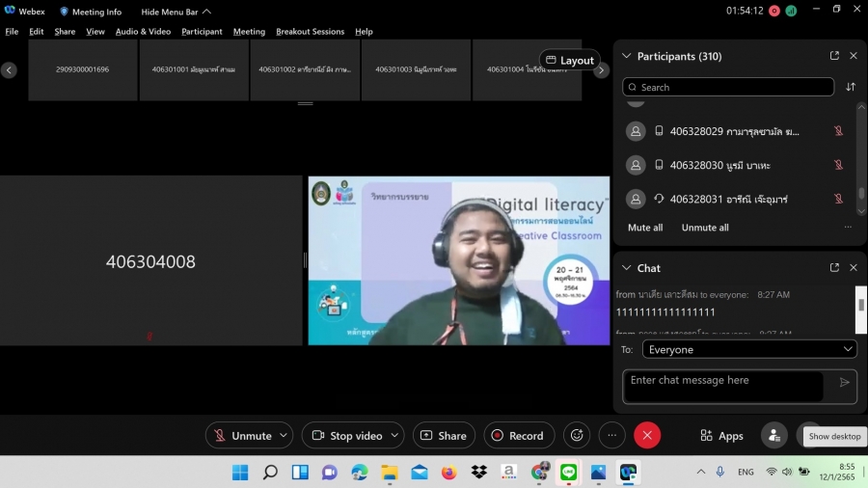Start recording the meeting
Image resolution: width=868 pixels, height=488 pixels.
tap(519, 436)
